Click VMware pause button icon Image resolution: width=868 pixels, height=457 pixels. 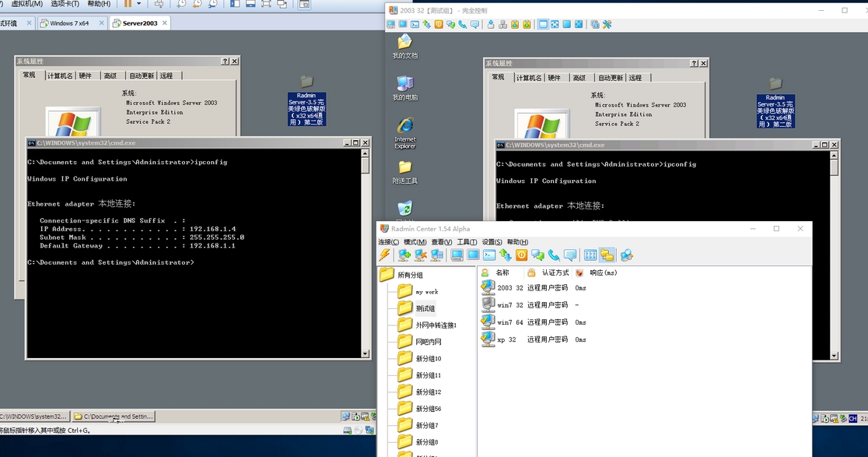[x=128, y=4]
